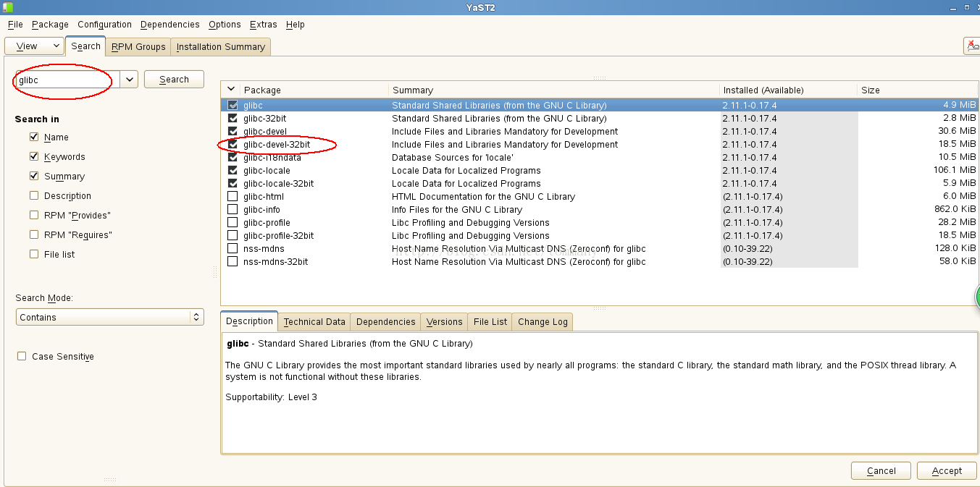Viewport: 980px width, 487px height.
Task: Click the Cancel button
Action: (x=881, y=470)
